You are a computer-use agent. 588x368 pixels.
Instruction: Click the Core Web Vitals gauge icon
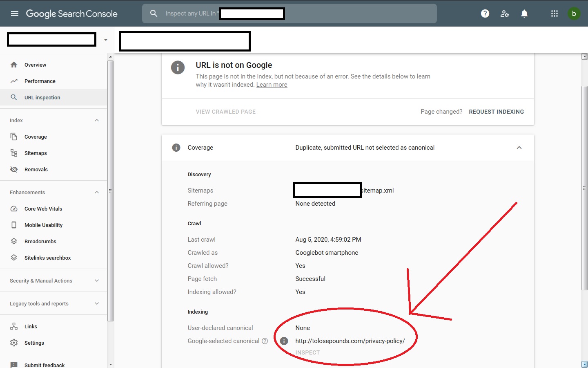coord(14,209)
